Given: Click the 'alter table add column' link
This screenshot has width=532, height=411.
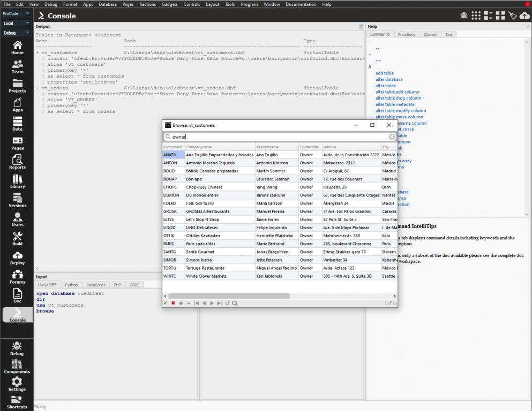Looking at the screenshot, I should 397,92.
